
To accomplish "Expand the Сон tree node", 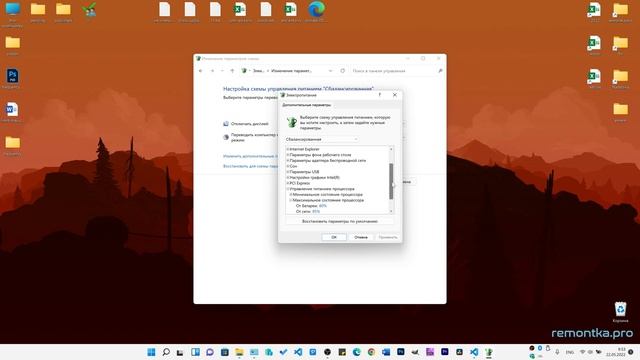I will point(287,167).
